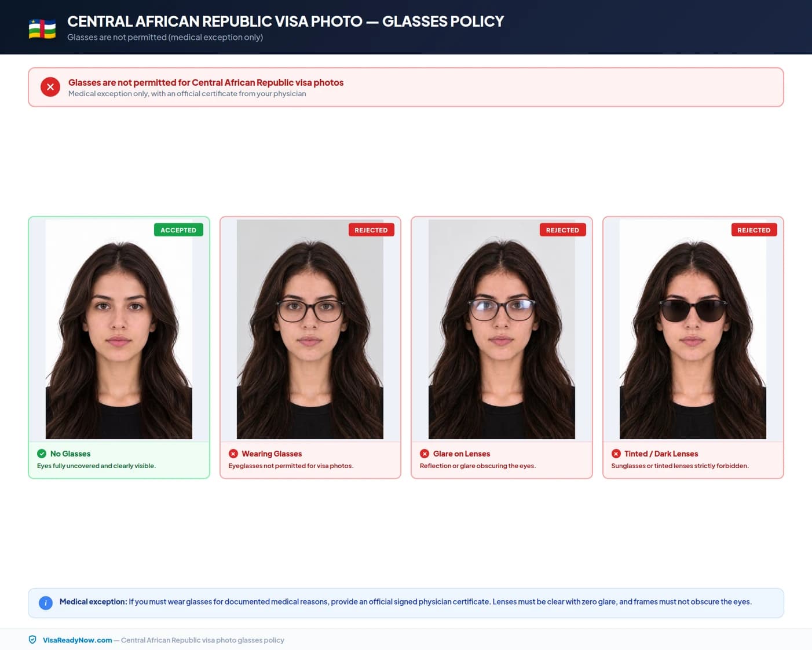Click the red X icon beside Glare on Lenses
Viewport: 812px width, 650px height.
[x=425, y=454]
